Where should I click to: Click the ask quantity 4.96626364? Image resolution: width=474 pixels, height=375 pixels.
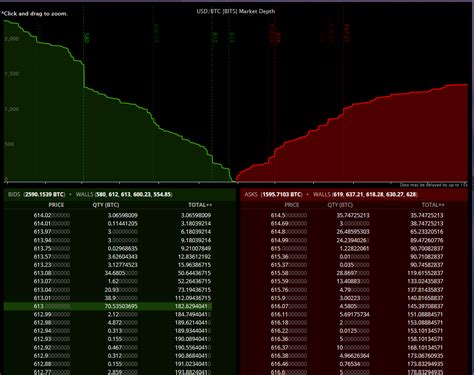354,356
